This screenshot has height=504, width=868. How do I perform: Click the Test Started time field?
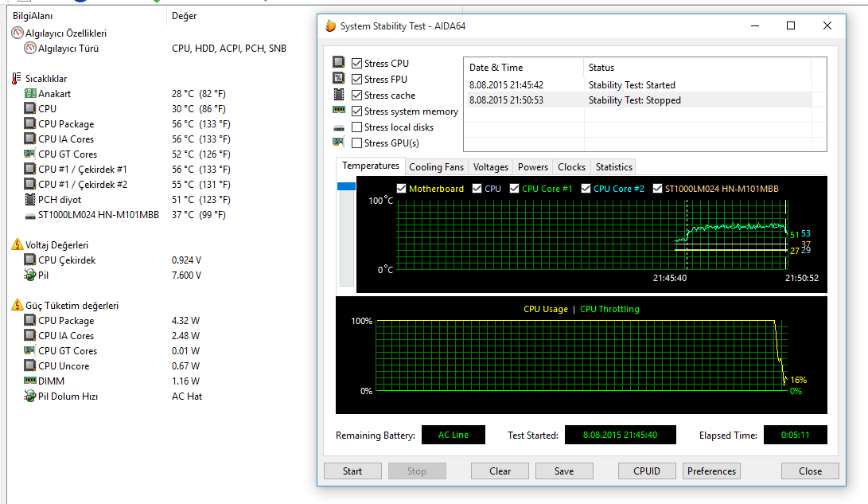pyautogui.click(x=620, y=435)
